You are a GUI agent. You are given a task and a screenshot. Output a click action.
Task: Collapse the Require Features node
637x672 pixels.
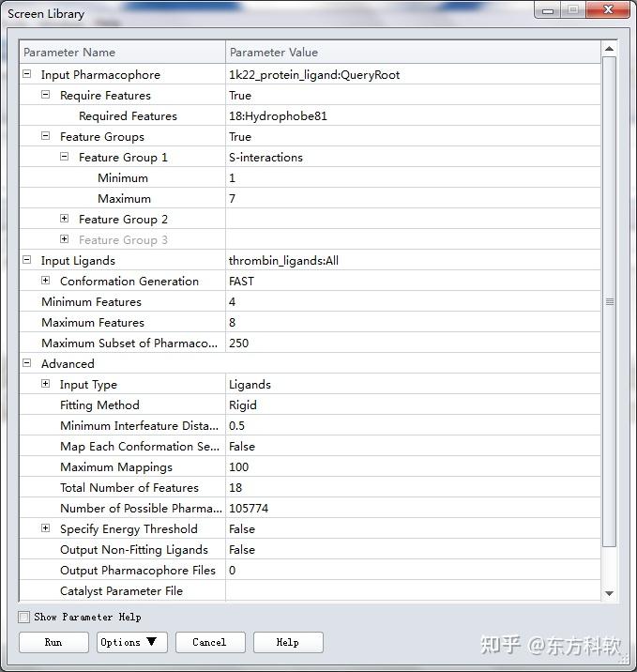click(x=45, y=95)
